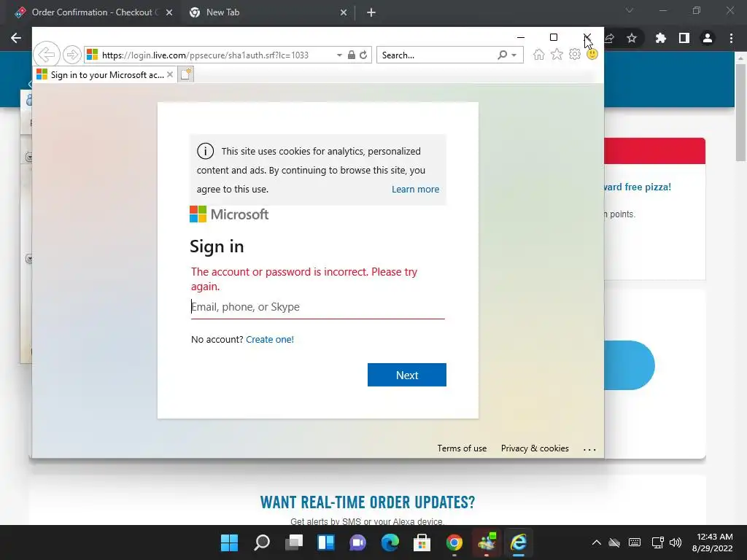
Task: Switch to the New Tab Chrome tab
Action: (267, 12)
